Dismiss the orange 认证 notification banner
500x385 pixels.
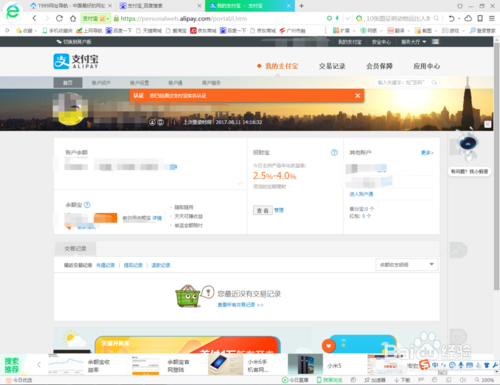358,96
